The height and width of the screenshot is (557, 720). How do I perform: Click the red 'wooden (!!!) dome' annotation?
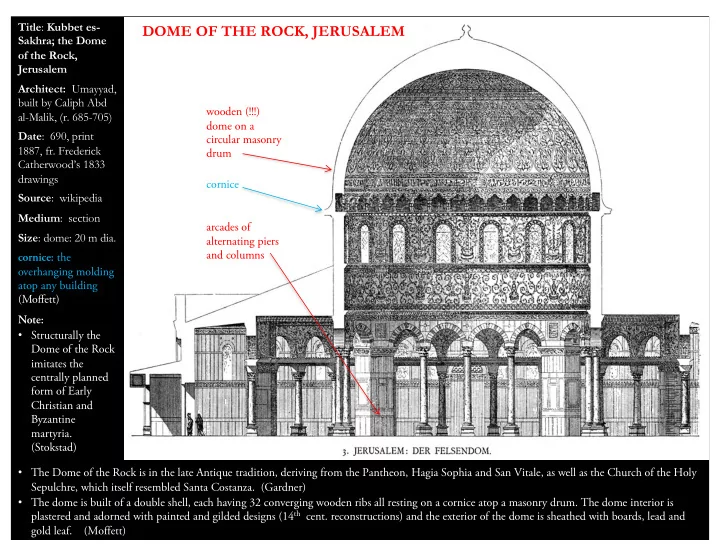(243, 132)
